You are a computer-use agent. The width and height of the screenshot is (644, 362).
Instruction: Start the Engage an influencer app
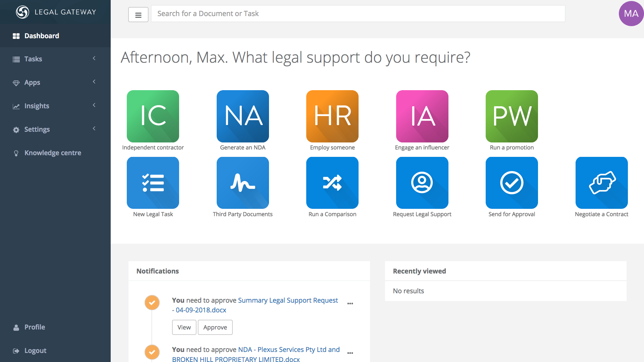(x=422, y=116)
